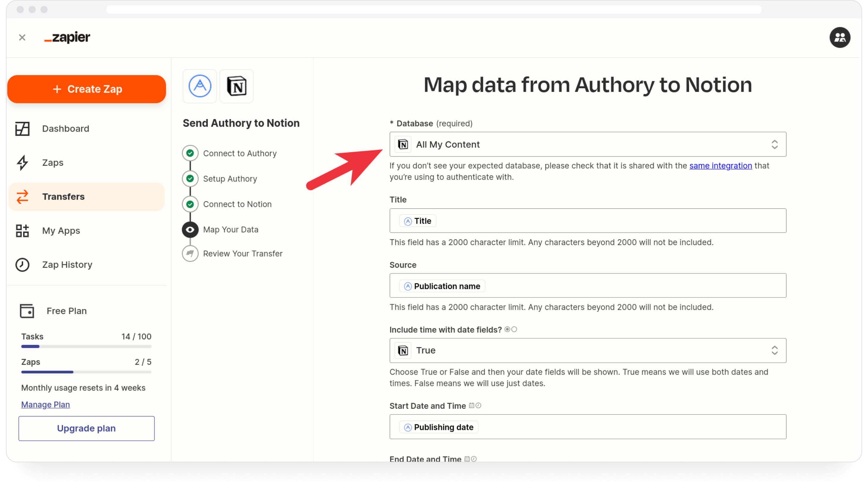This screenshot has height=492, width=868.
Task: Click the Database dropdown chevron arrows
Action: tap(774, 145)
